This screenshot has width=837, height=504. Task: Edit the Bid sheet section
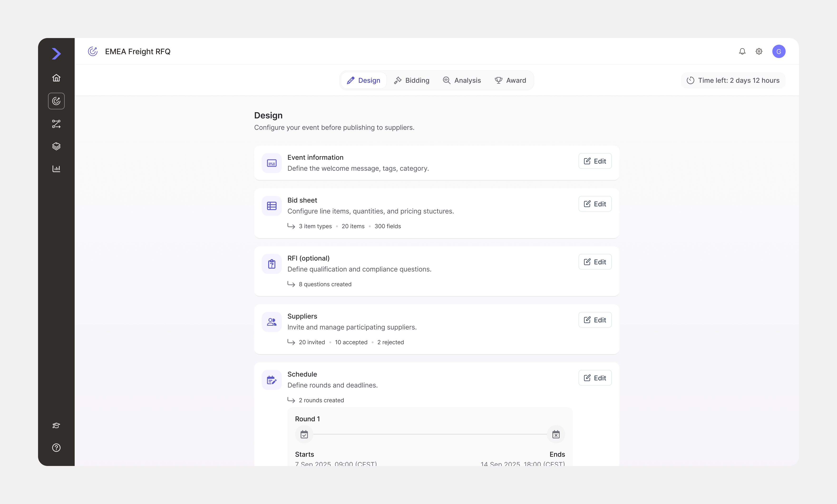click(x=595, y=204)
